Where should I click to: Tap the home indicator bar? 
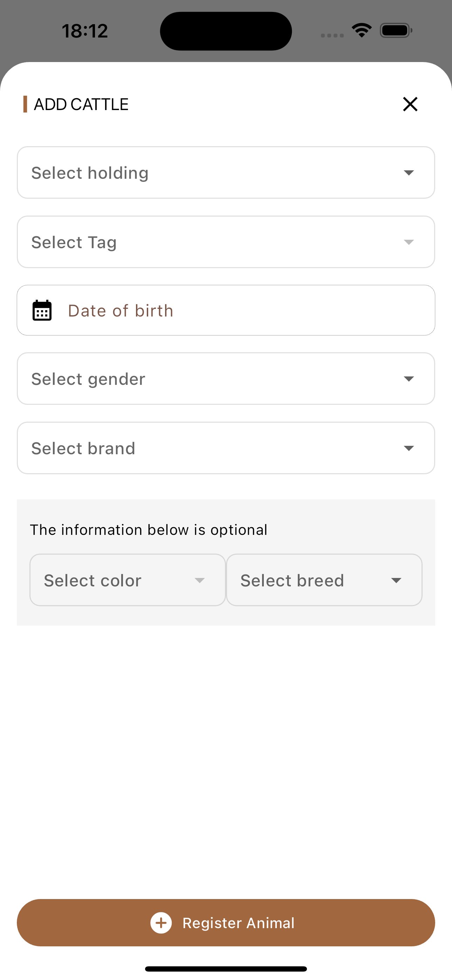tap(226, 968)
